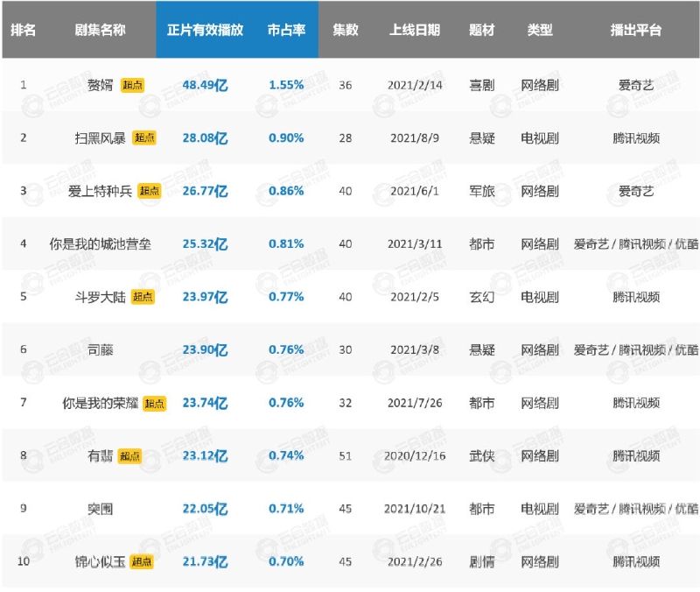
Task: Click the 超点 badge next to 锦心似玉
Action: point(143,561)
